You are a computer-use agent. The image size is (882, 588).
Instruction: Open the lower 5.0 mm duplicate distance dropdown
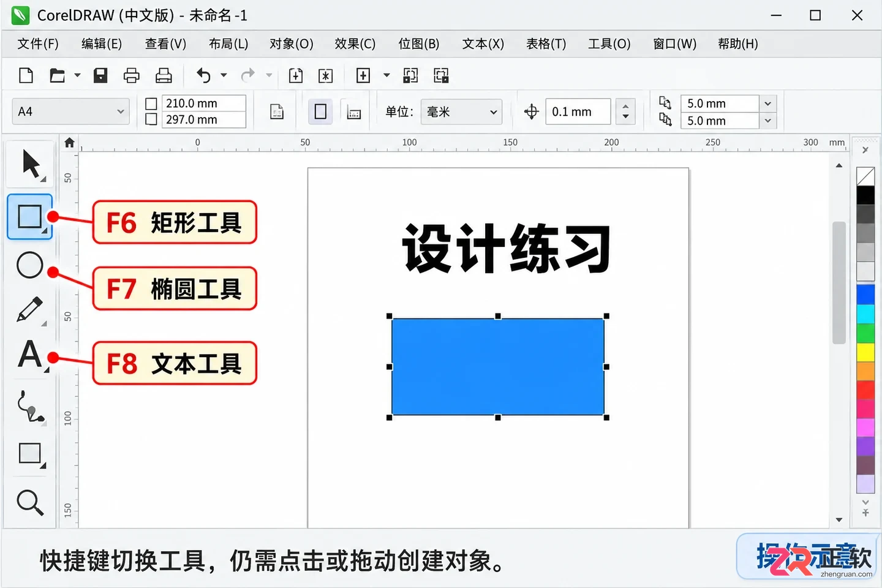click(x=768, y=121)
